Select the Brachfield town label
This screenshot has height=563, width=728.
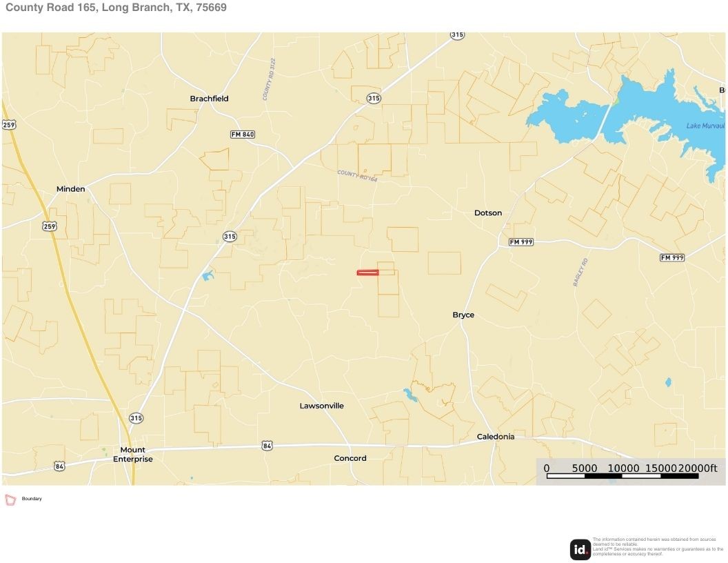pyautogui.click(x=209, y=99)
